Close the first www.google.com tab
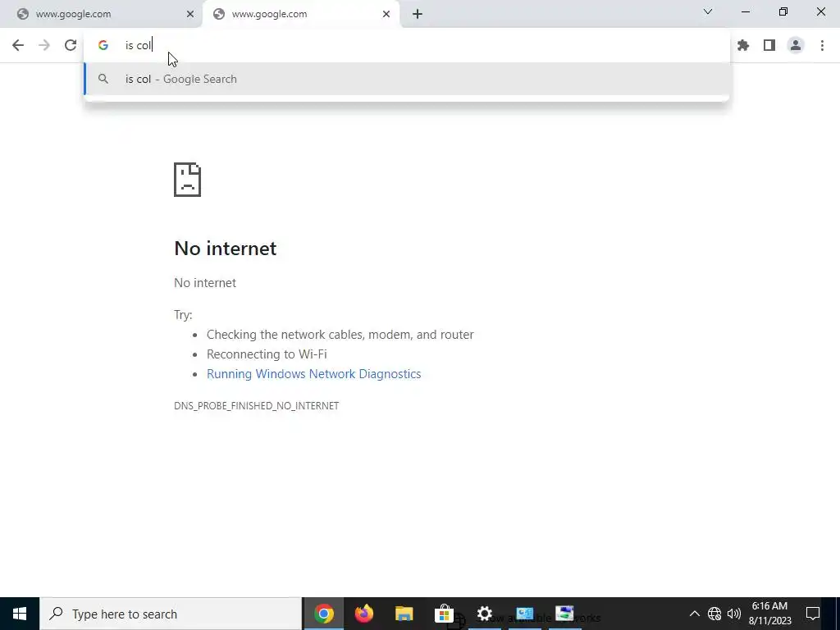The width and height of the screenshot is (840, 630). 190,14
